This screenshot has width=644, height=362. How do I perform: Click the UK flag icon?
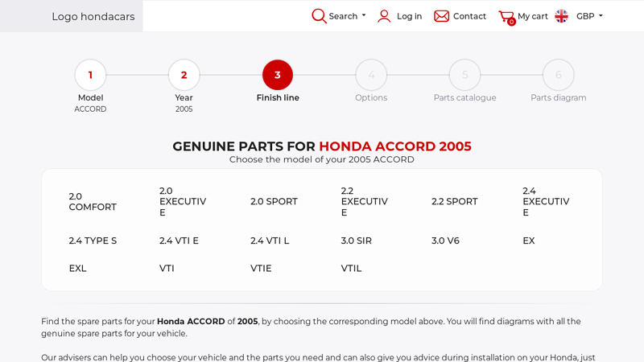561,16
